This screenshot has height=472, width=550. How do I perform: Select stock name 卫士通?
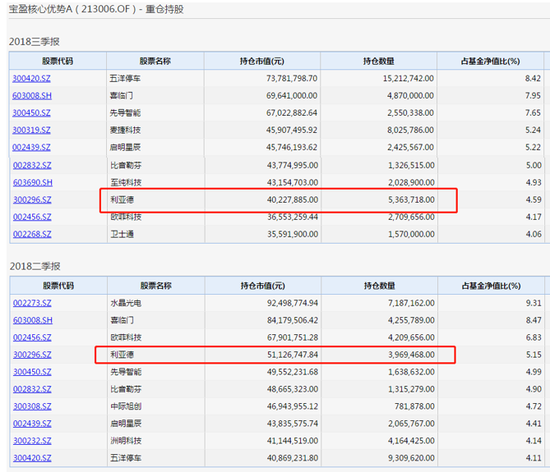click(122, 234)
